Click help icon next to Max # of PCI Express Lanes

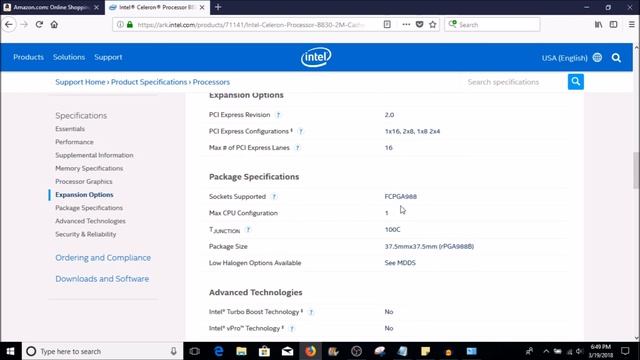297,148
